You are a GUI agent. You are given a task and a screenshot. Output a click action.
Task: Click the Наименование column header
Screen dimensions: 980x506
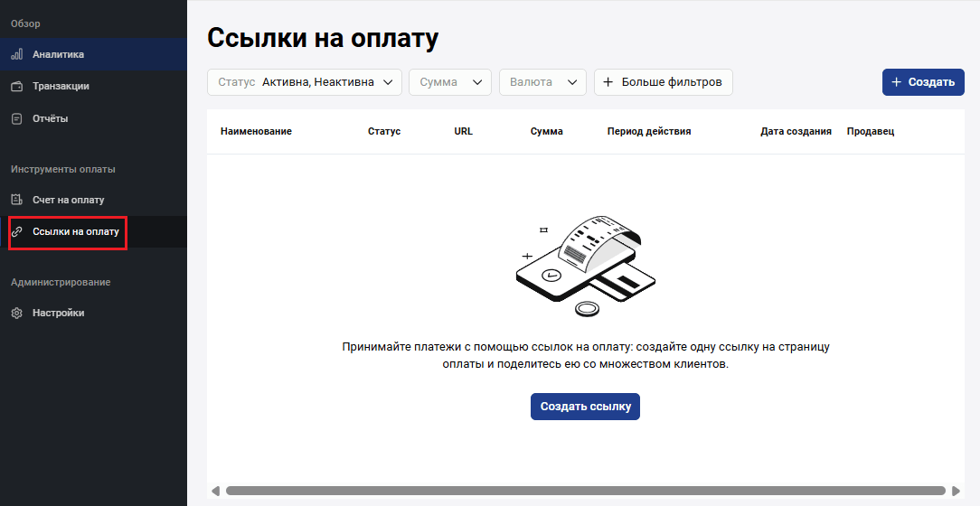click(256, 131)
